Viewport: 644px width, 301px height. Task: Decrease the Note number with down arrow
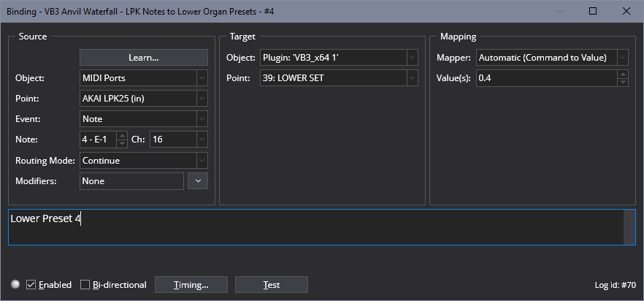(x=122, y=143)
